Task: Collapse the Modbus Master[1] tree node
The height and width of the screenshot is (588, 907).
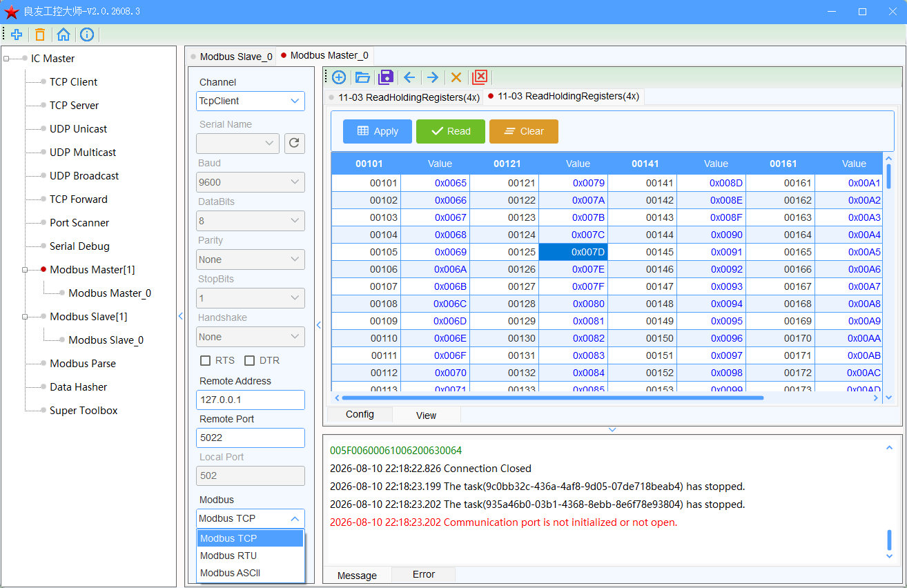Action: pos(25,270)
